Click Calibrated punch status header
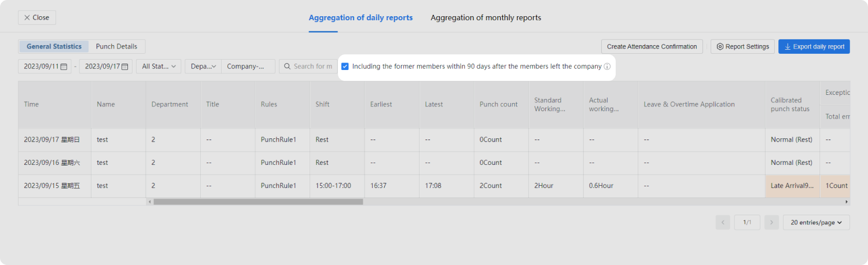This screenshot has width=868, height=265. [x=792, y=105]
